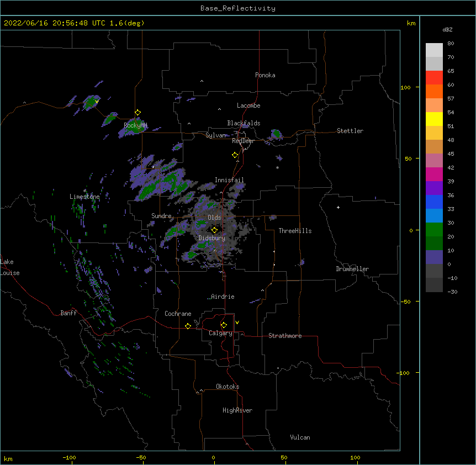Click the Sundre town label
This screenshot has width=476, height=465.
(161, 216)
